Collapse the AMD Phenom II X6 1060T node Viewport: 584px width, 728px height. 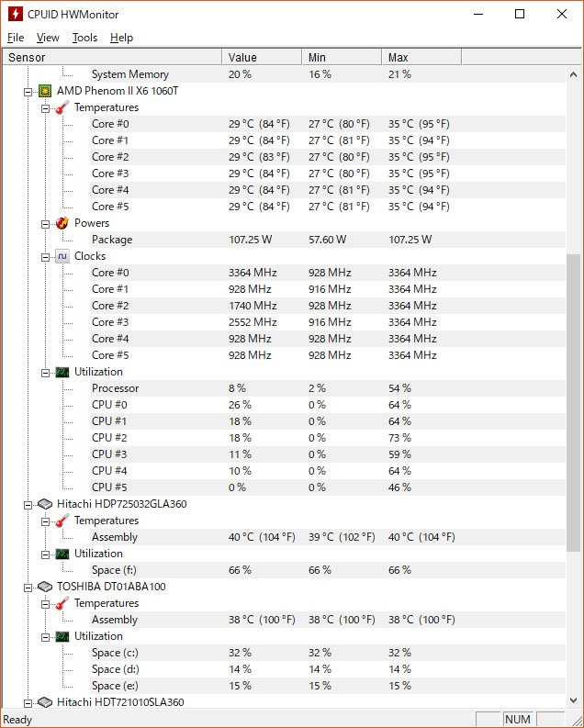coord(28,92)
